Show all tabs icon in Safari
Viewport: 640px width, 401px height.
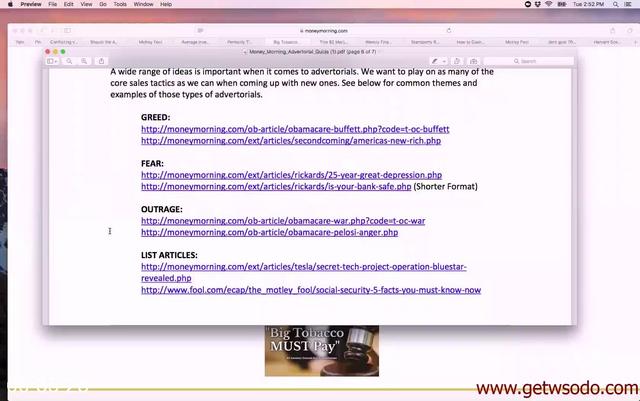point(630,31)
